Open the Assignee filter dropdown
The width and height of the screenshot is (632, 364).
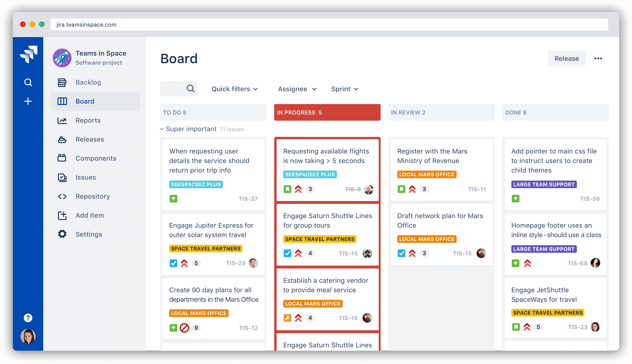pyautogui.click(x=297, y=89)
